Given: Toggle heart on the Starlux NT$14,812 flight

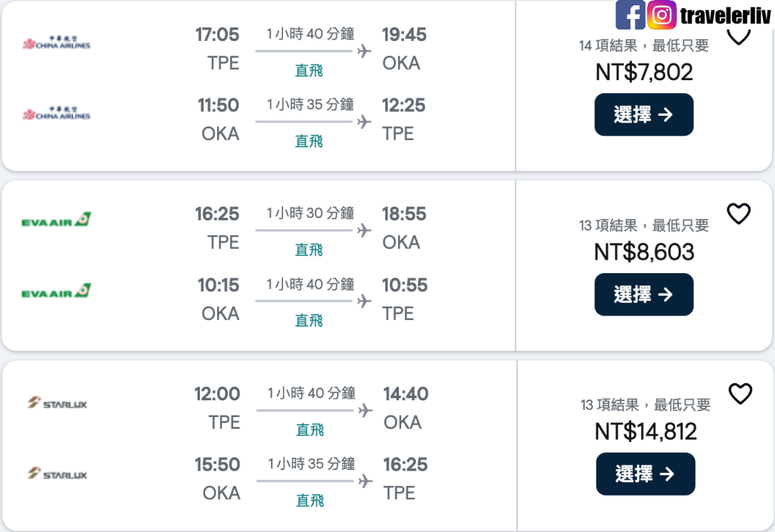Looking at the screenshot, I should coord(740,394).
